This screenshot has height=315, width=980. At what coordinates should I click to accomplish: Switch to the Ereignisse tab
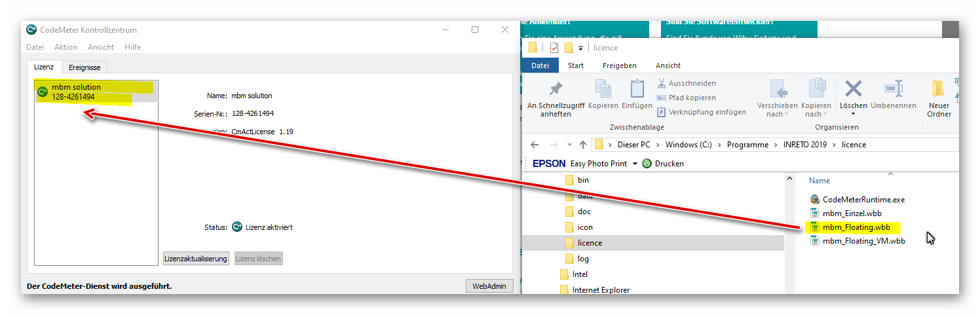pos(85,67)
